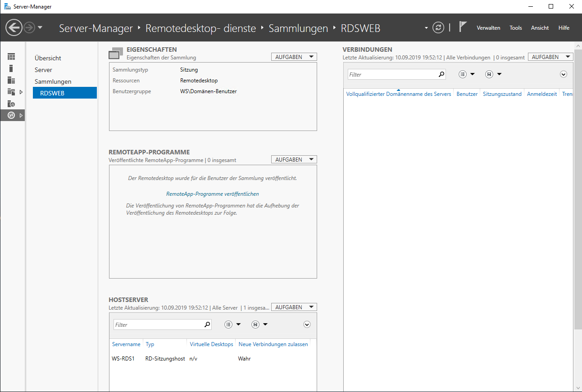This screenshot has height=392, width=582.
Task: Expand arrow next to file services icon
Action: click(x=21, y=92)
